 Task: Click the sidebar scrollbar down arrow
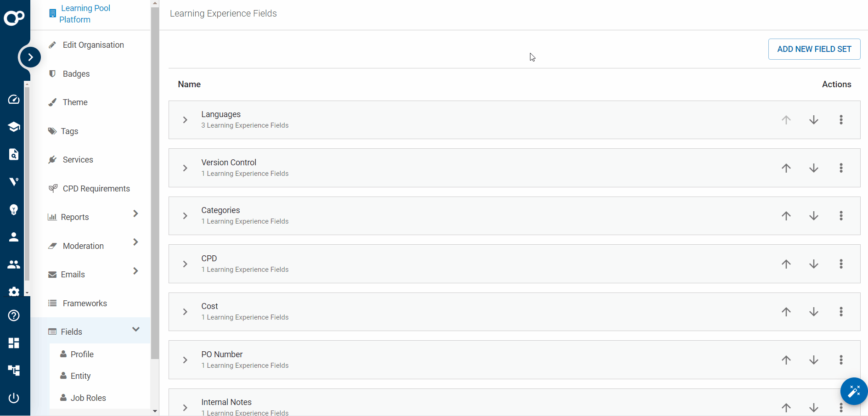[155, 411]
